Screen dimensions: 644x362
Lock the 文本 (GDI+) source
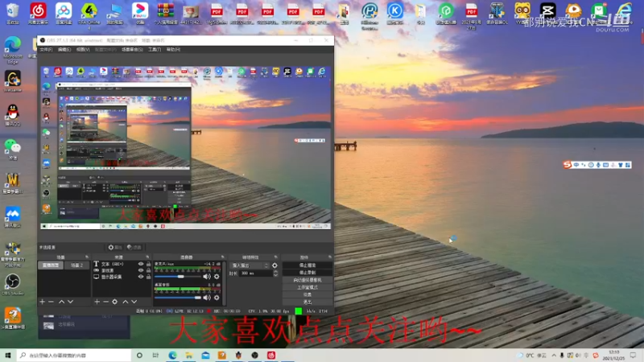pos(148,264)
